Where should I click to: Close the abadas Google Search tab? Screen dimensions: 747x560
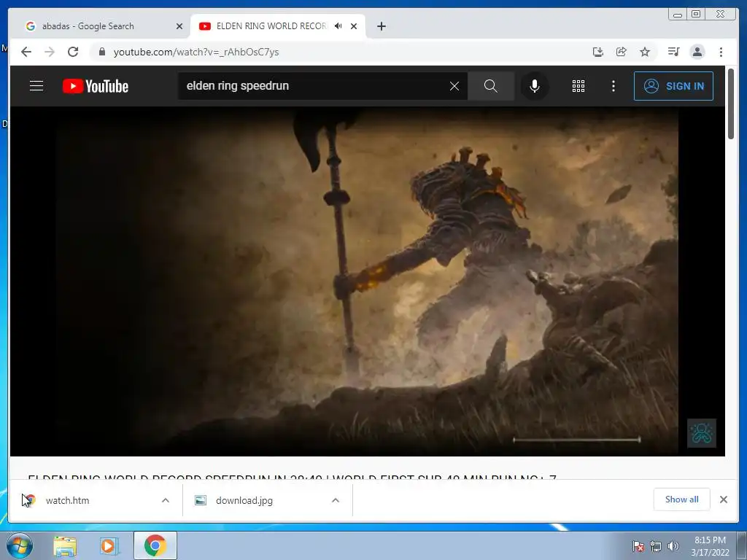coord(179,26)
